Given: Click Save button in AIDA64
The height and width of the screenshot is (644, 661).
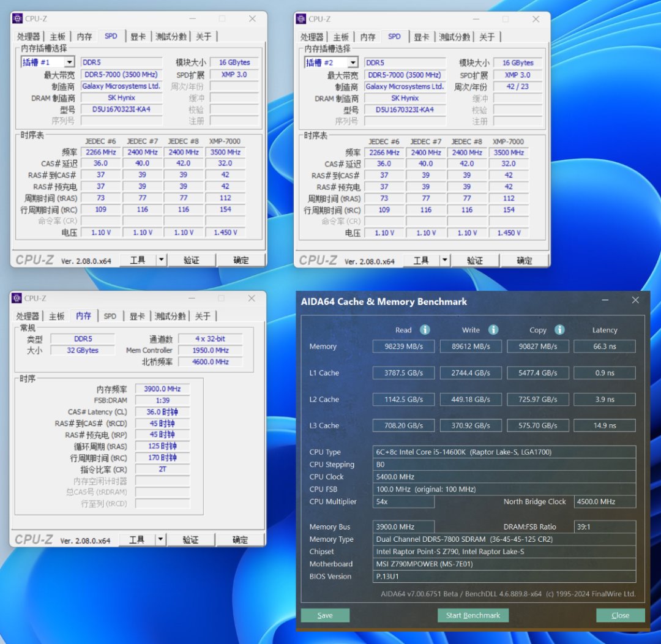Looking at the screenshot, I should pyautogui.click(x=325, y=615).
